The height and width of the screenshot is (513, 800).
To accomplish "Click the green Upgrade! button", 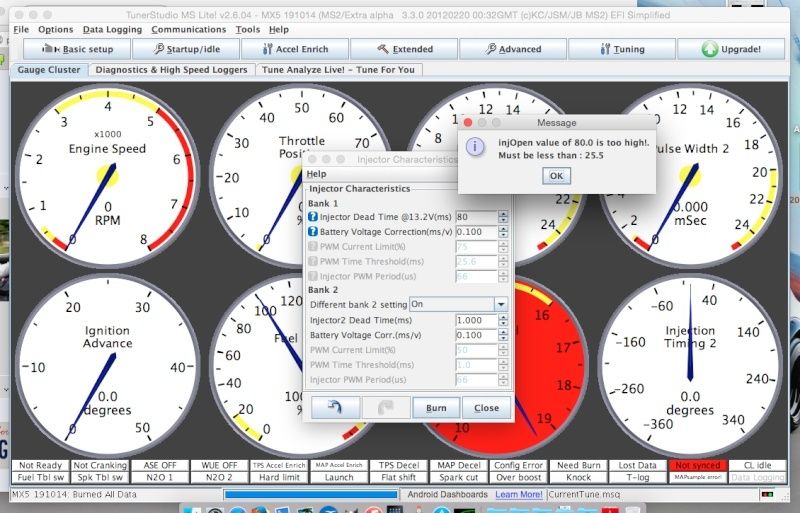I will click(x=731, y=49).
